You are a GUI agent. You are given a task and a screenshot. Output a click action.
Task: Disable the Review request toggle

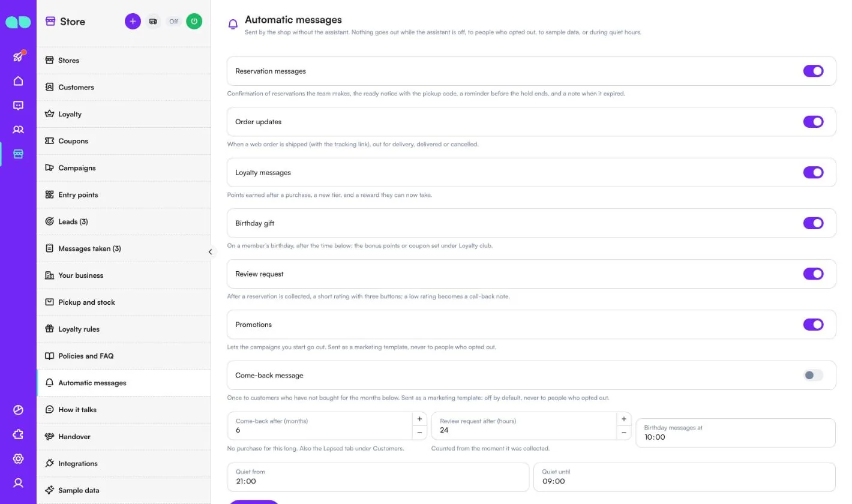[813, 274]
